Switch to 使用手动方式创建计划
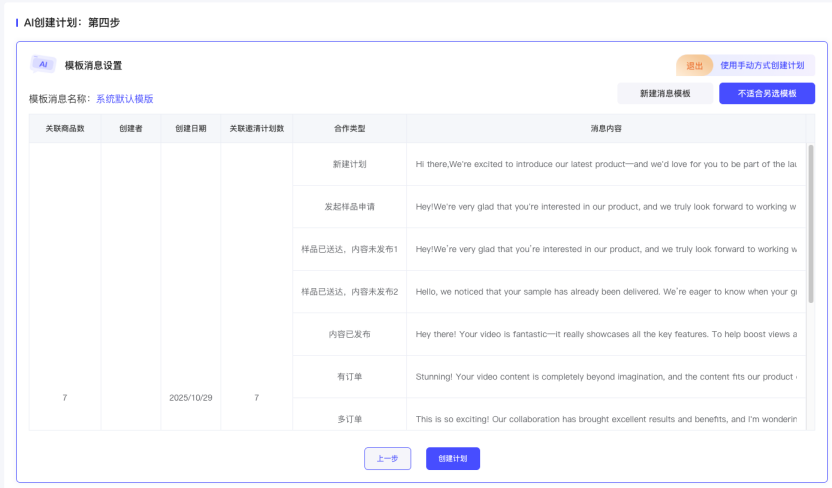Screen dimensions: 832x488 (x=762, y=65)
